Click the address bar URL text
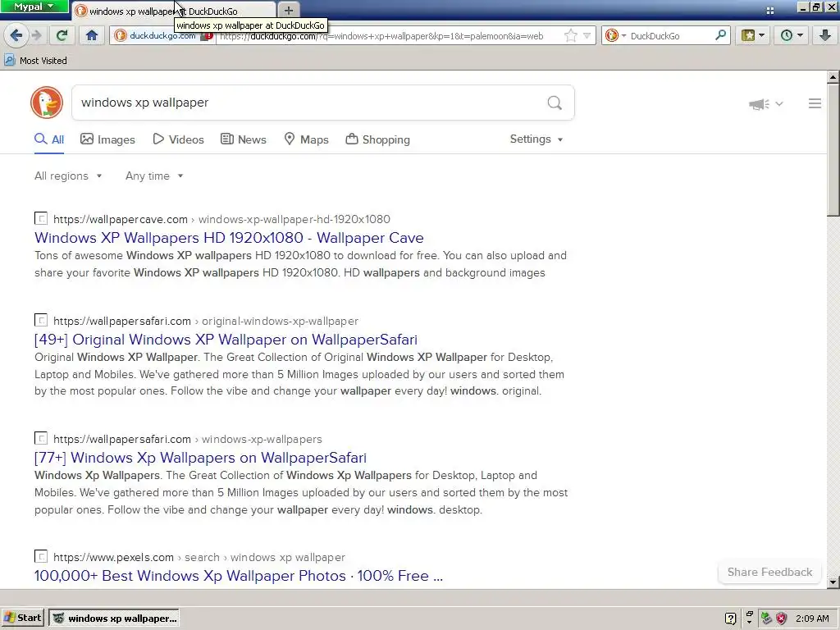The image size is (840, 630). (x=381, y=36)
